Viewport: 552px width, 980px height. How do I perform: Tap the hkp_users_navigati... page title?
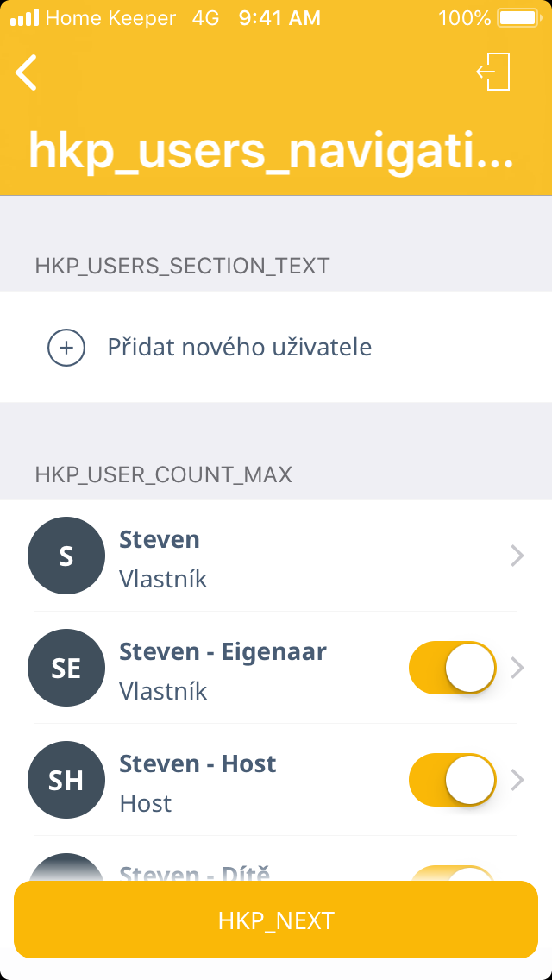[271, 151]
